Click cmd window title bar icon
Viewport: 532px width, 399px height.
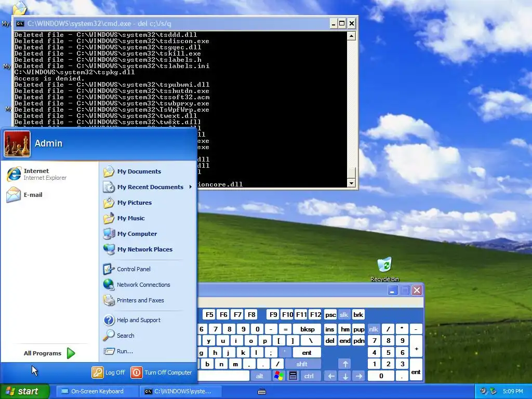[20, 23]
